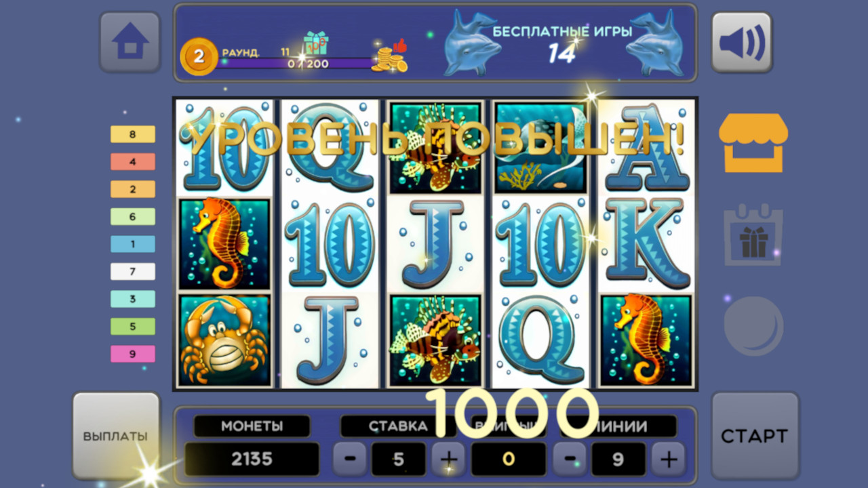Click the gift box above progress bar
Image resolution: width=868 pixels, height=488 pixels.
pos(315,43)
